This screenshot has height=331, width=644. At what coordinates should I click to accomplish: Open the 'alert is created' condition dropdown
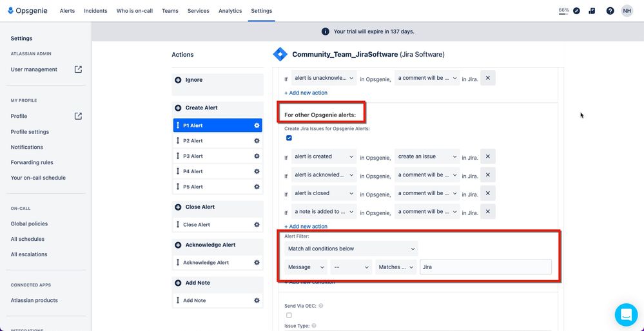point(324,156)
